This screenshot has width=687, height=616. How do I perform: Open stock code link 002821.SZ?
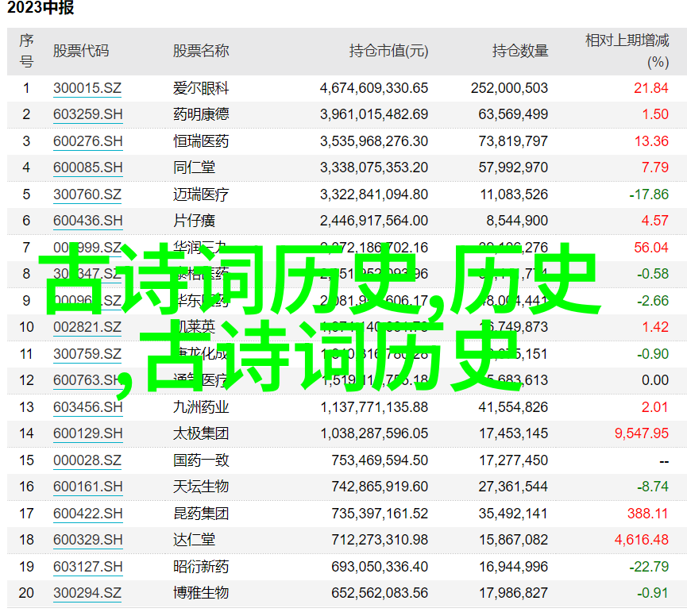tap(87, 327)
